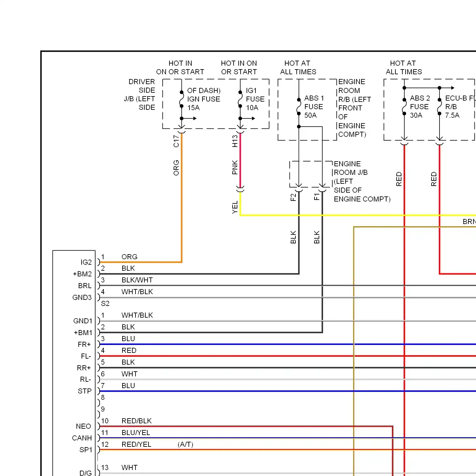Select the CANH terminal label

82,438
